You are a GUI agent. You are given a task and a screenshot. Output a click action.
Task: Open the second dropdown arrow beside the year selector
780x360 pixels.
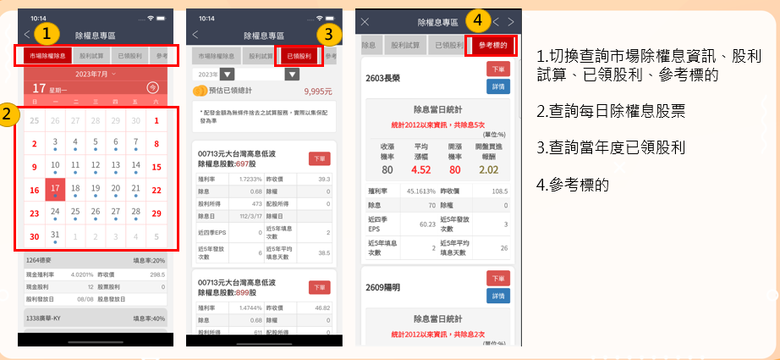[292, 75]
